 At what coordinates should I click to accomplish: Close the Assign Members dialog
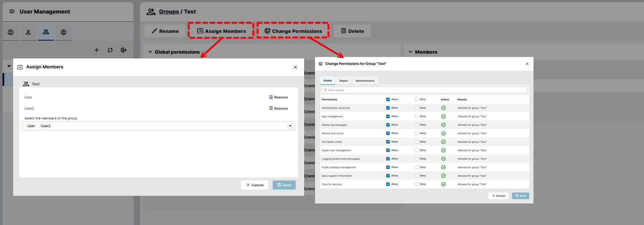[295, 67]
